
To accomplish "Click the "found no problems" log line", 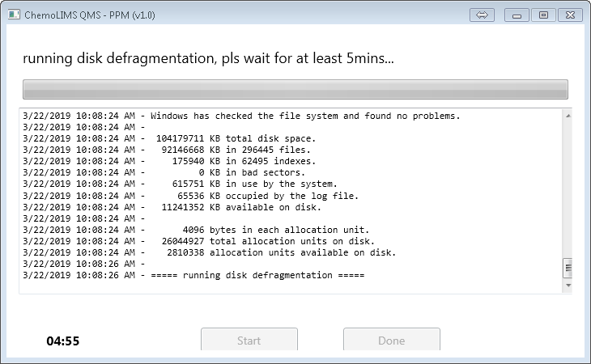I will (x=241, y=116).
